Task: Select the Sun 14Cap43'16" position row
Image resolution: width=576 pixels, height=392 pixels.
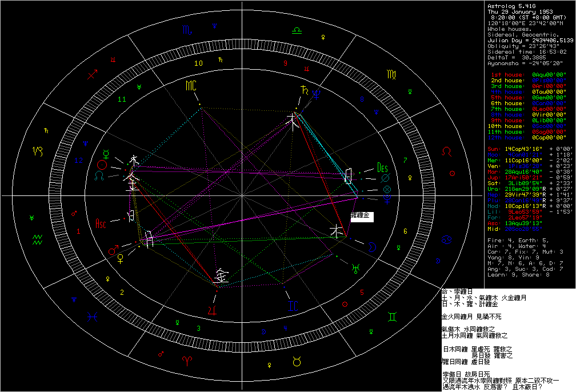Action: (526, 149)
